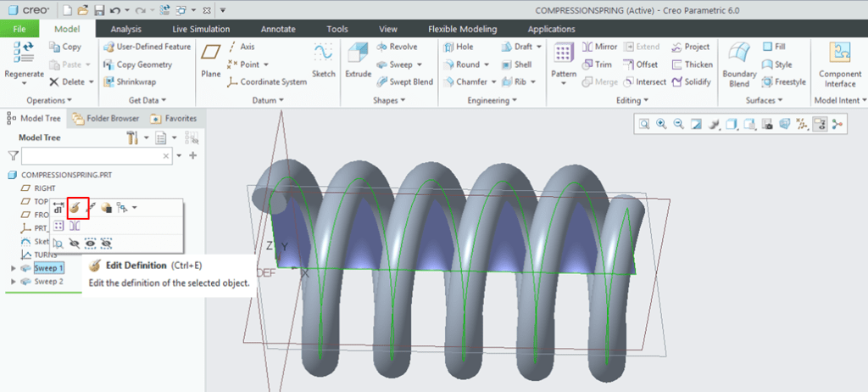Open the Sweep dropdown arrow in Shapes
Image resolution: width=868 pixels, height=392 pixels.
coord(418,64)
